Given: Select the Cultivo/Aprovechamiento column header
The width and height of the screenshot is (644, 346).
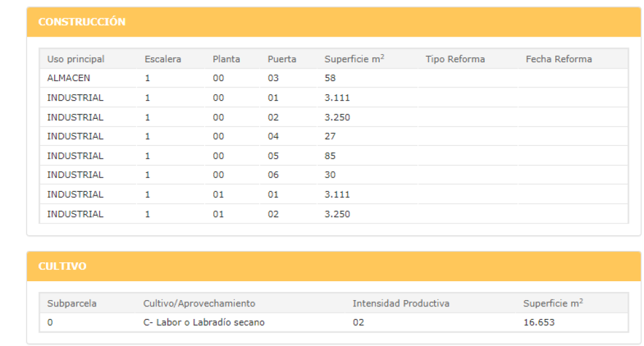Looking at the screenshot, I should click(x=199, y=304).
